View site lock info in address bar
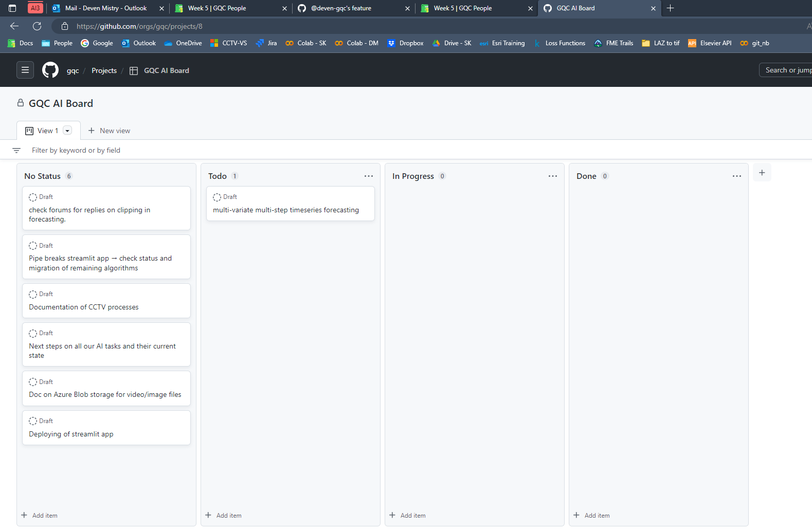This screenshot has height=530, width=812. [x=65, y=26]
